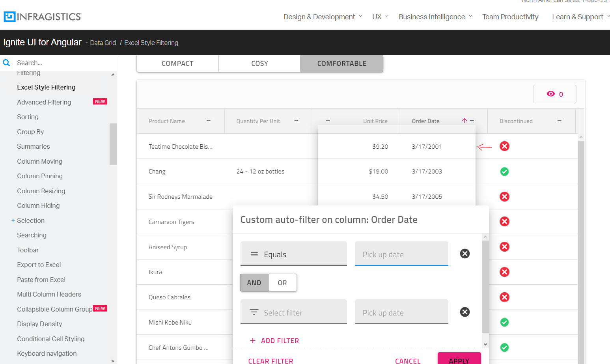
Task: Open the Select filter dropdown
Action: pos(293,312)
